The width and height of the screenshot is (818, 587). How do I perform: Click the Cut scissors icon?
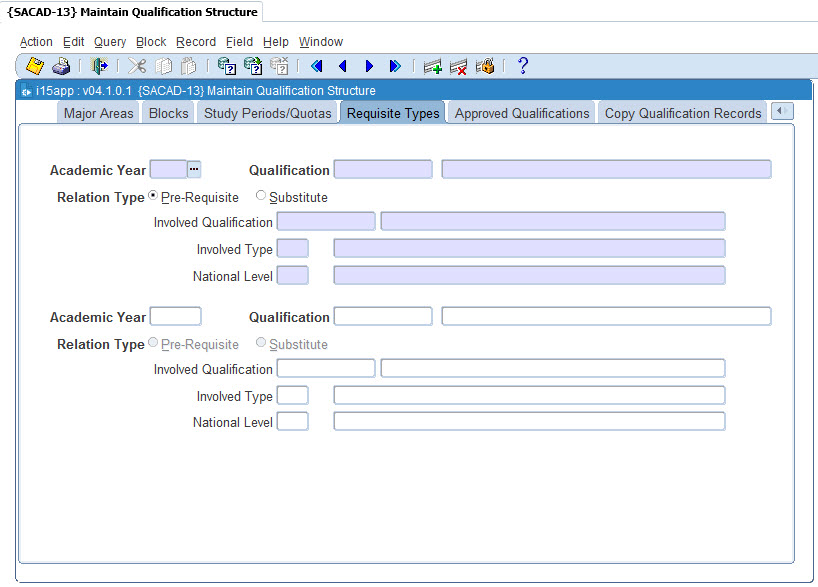137,66
